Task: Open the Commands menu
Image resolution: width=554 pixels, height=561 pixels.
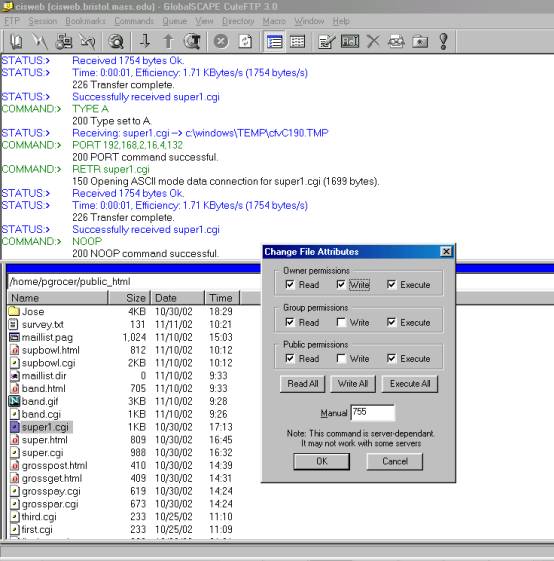Action: (134, 21)
